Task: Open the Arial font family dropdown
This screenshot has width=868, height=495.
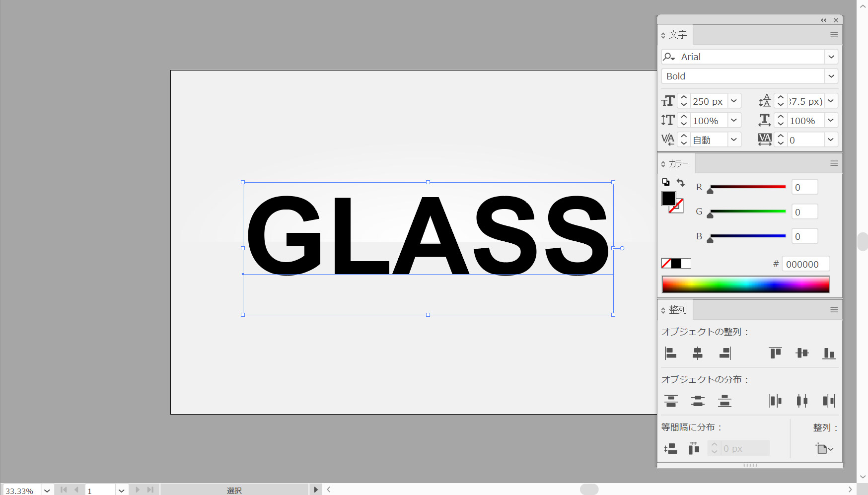Action: [x=831, y=57]
